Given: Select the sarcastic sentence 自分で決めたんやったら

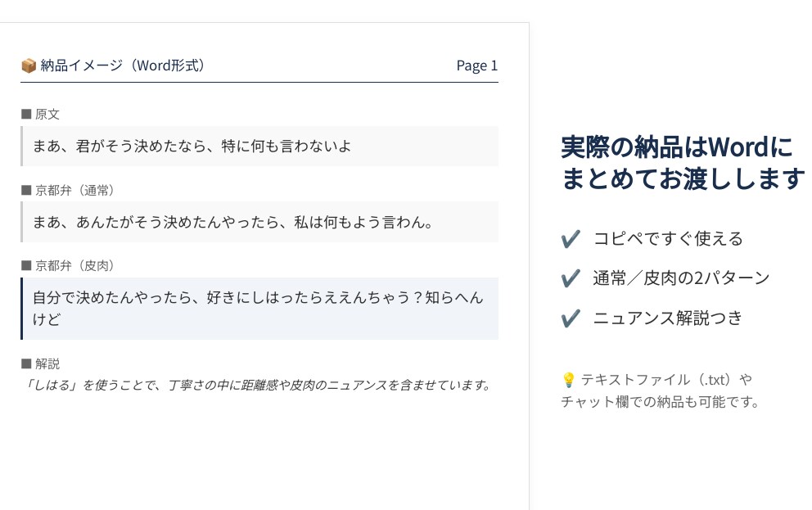Looking at the screenshot, I should (x=258, y=309).
